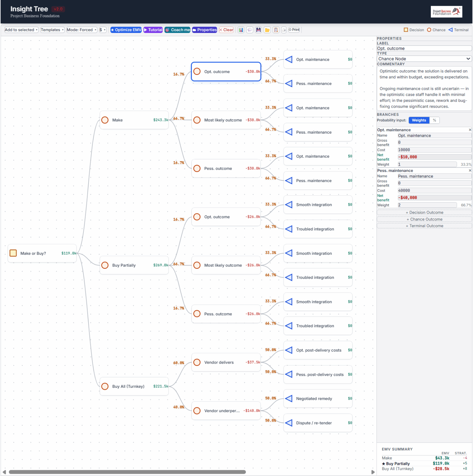
Task: Open the Add to selected menu
Action: (x=21, y=30)
